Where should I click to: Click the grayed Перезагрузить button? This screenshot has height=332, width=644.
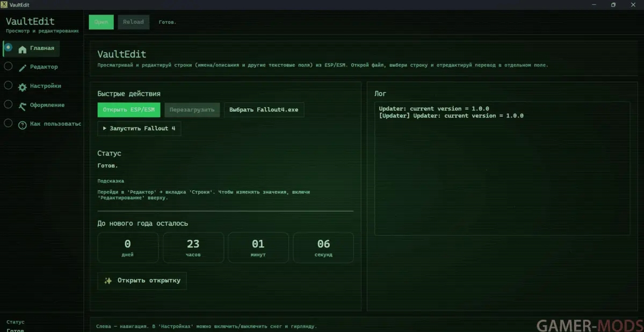(x=192, y=110)
